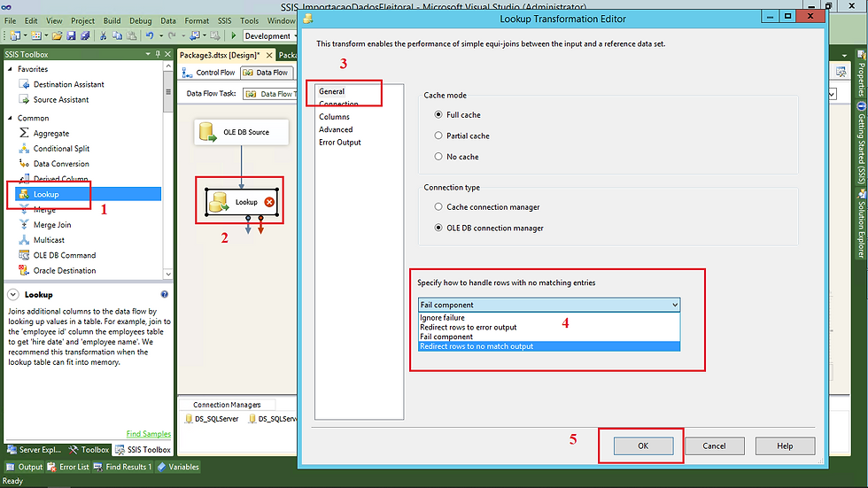Click the green Start debugging icon

pyautogui.click(x=234, y=36)
